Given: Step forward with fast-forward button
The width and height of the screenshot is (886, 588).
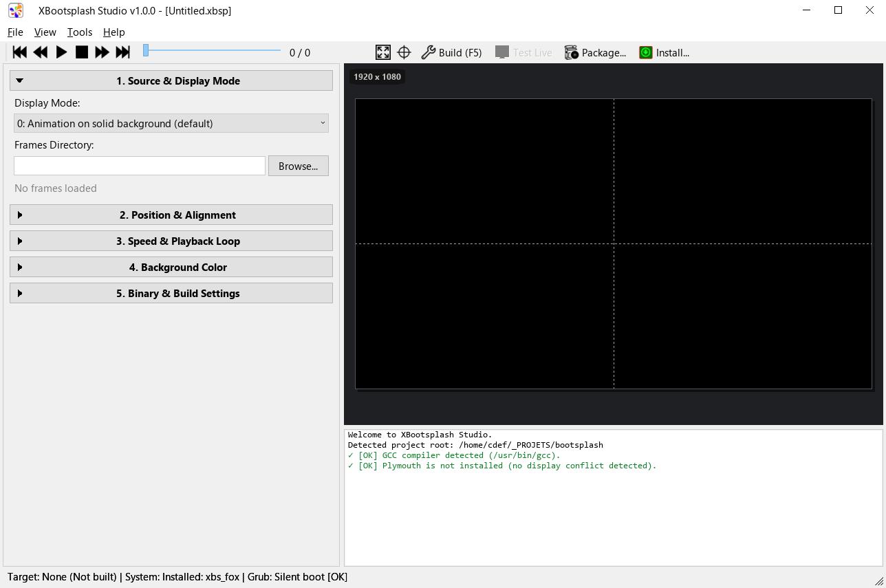Looking at the screenshot, I should [x=102, y=52].
